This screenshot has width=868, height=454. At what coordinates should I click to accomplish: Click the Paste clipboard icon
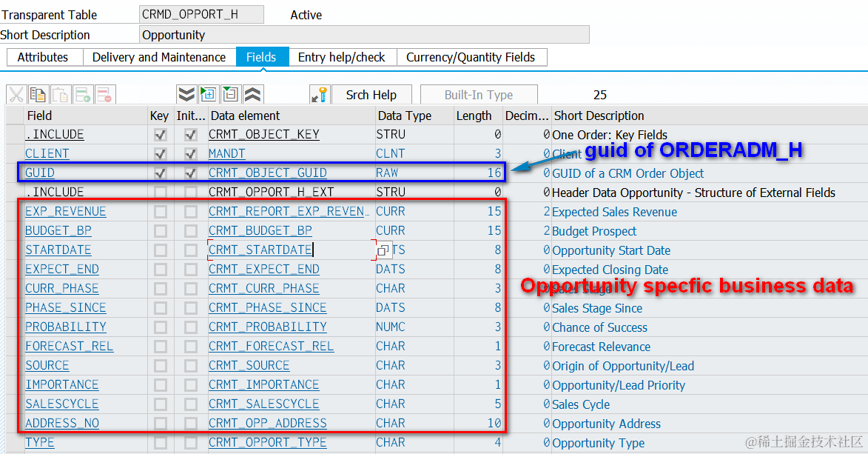click(61, 95)
